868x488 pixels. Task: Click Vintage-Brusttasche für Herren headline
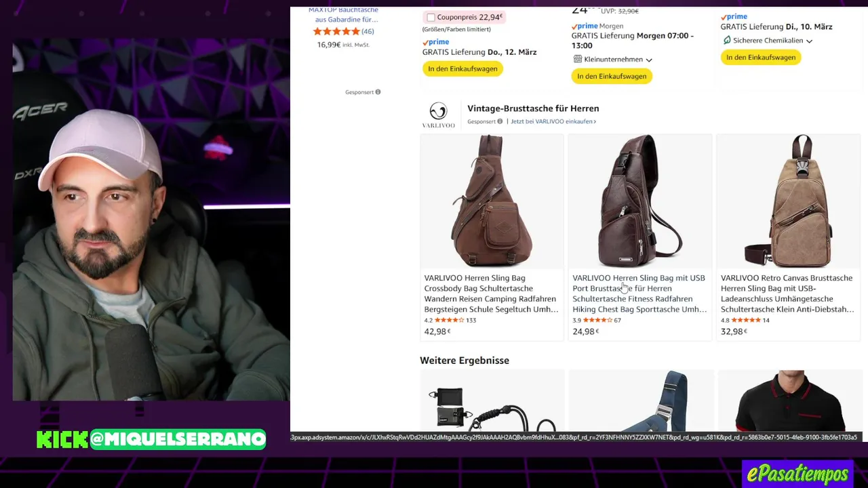point(533,108)
